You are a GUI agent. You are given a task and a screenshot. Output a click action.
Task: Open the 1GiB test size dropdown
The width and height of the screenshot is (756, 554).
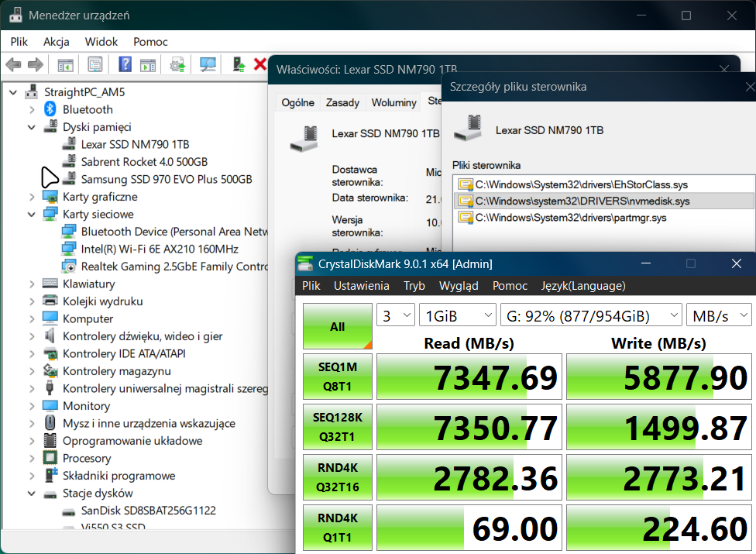point(457,316)
